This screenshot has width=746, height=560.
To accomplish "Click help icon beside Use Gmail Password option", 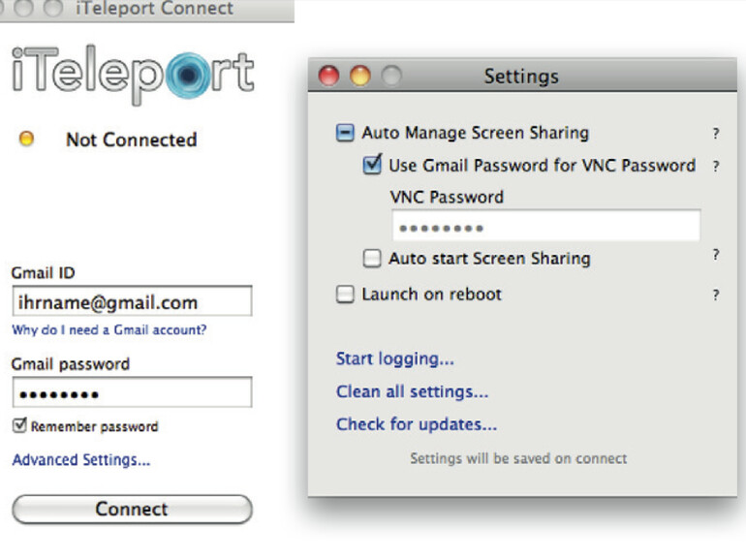I will [x=716, y=167].
